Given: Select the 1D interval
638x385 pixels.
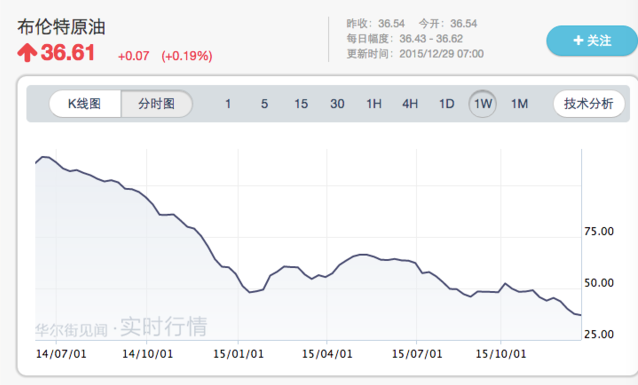Looking at the screenshot, I should [x=446, y=104].
